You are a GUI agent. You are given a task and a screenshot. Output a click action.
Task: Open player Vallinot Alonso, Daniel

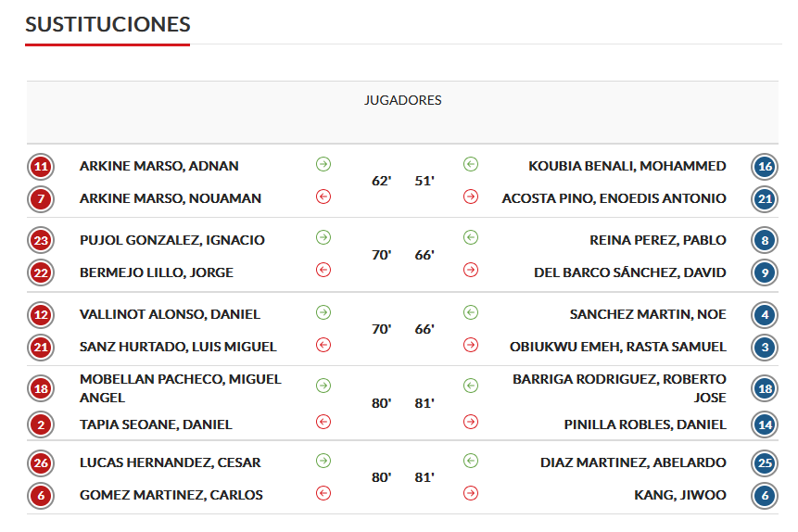(x=170, y=314)
